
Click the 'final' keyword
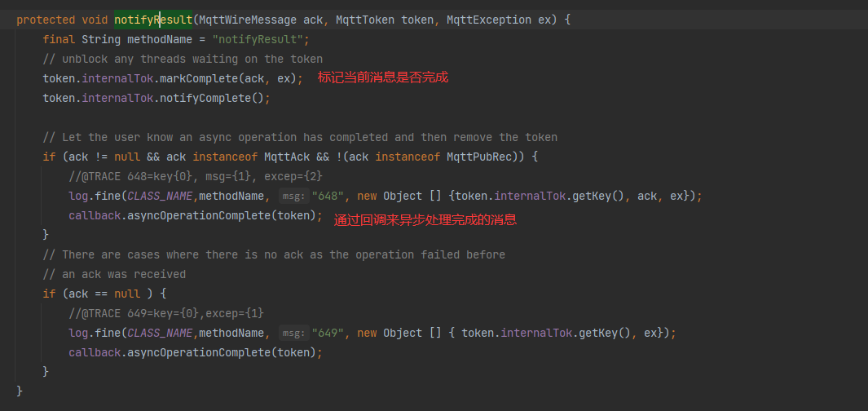coord(59,40)
